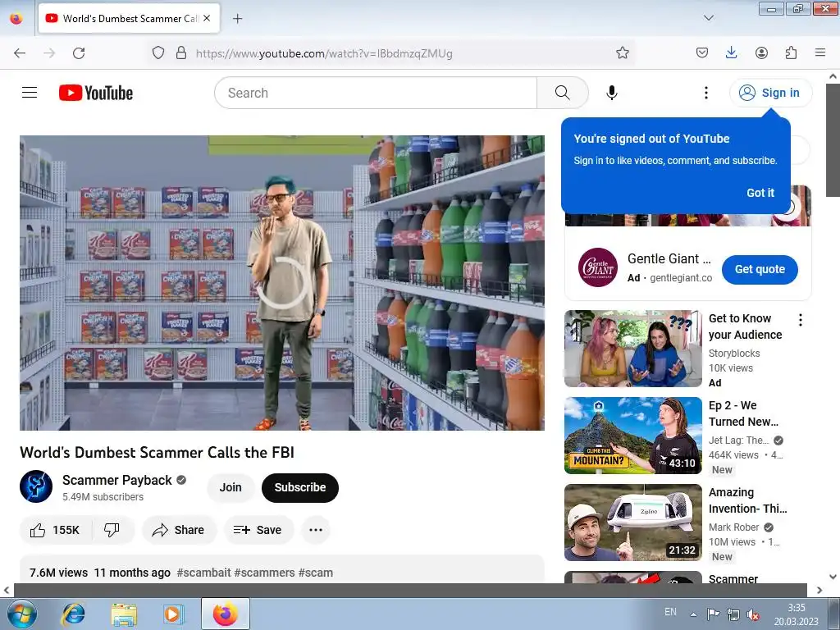840x630 pixels.
Task: Open the Scammer Payback channel name
Action: coord(116,480)
